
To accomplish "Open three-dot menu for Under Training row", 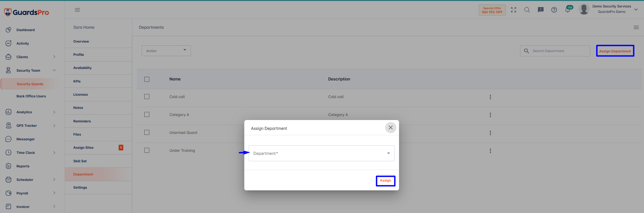I will coord(490,151).
